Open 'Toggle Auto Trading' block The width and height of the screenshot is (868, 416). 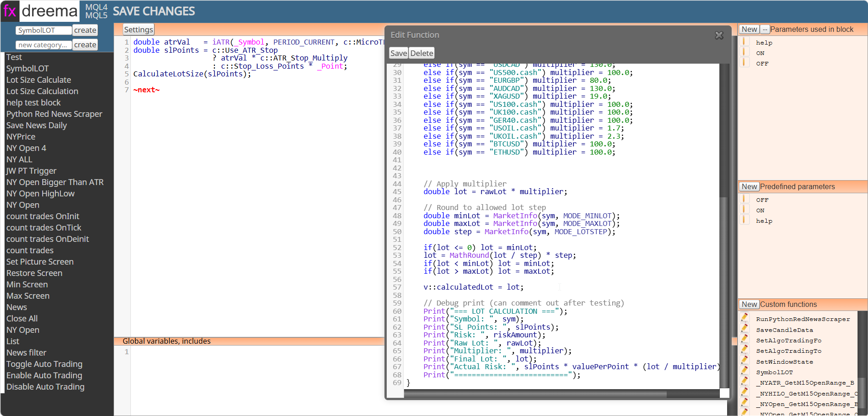(x=45, y=364)
